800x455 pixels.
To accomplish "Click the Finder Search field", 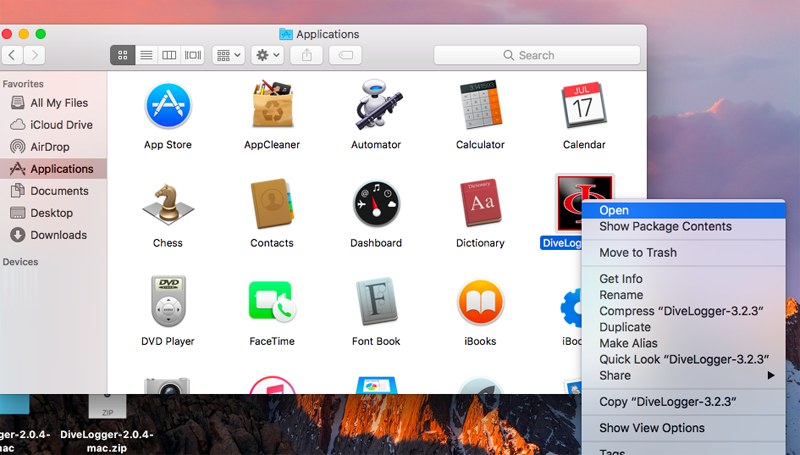I will tap(537, 55).
